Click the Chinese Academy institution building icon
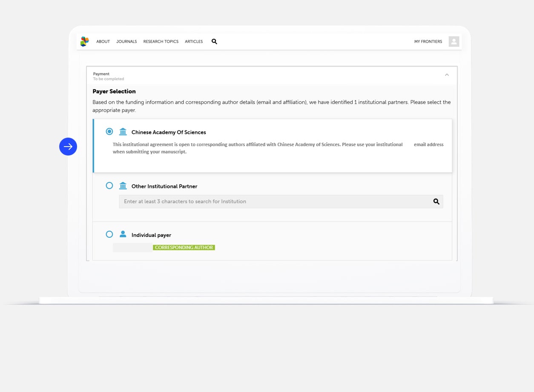This screenshot has height=392, width=534. [123, 132]
